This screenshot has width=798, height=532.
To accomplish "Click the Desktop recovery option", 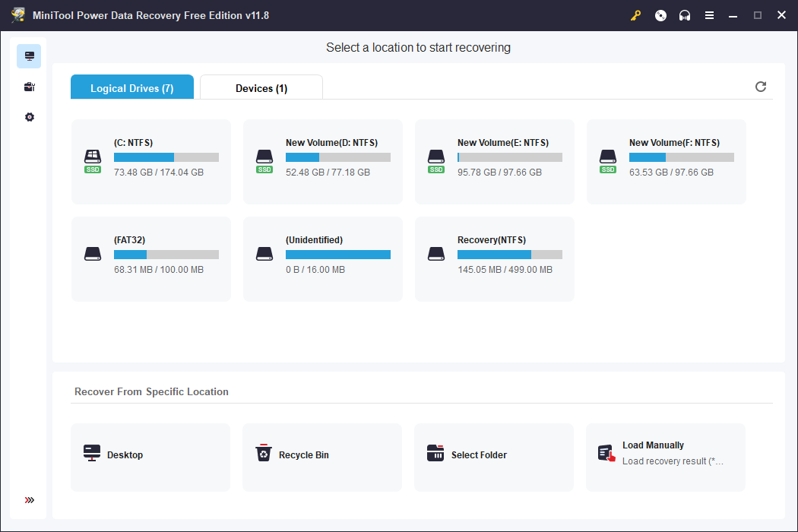I will coord(150,457).
